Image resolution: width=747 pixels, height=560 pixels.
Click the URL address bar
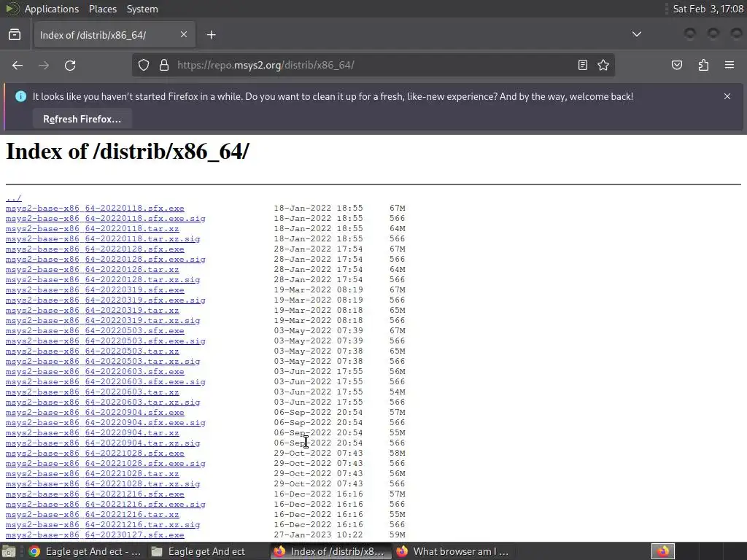(373, 65)
